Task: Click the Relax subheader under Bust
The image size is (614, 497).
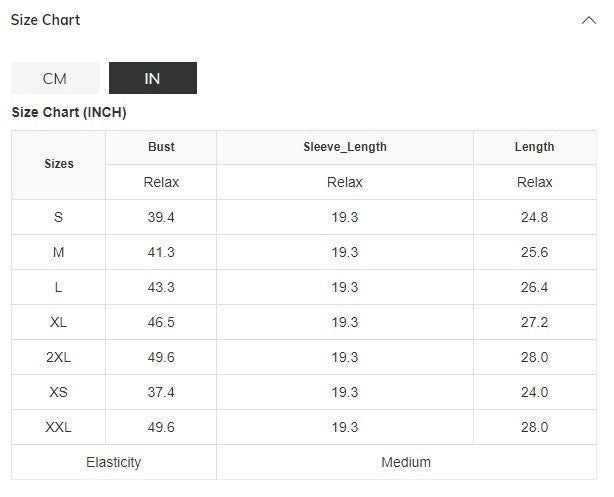Action: pyautogui.click(x=161, y=182)
